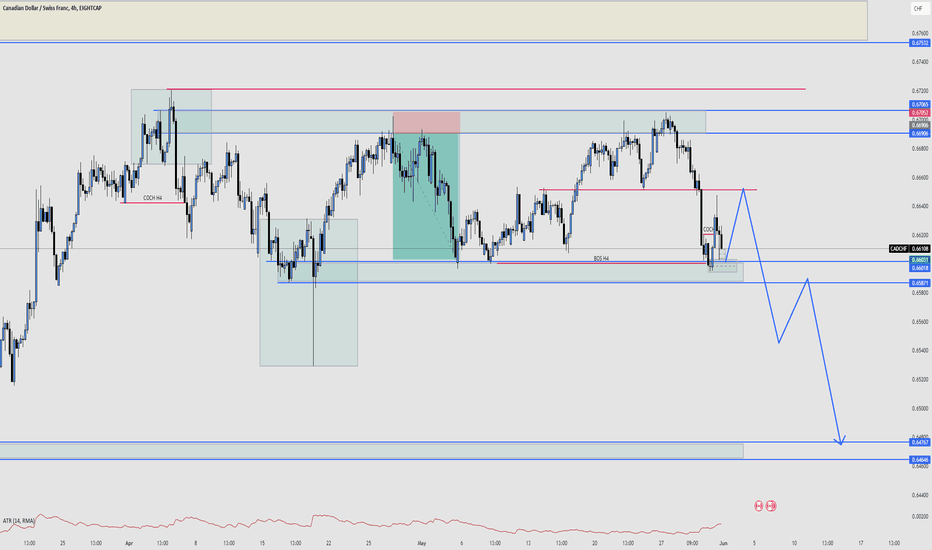The height and width of the screenshot is (550, 932).
Task: Select the 0.66018 blue price label
Action: tap(920, 268)
